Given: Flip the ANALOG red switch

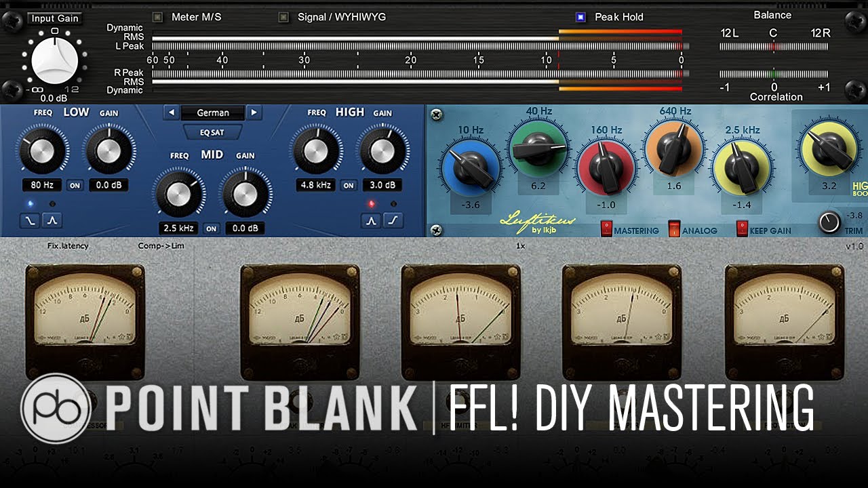Looking at the screenshot, I should 674,229.
